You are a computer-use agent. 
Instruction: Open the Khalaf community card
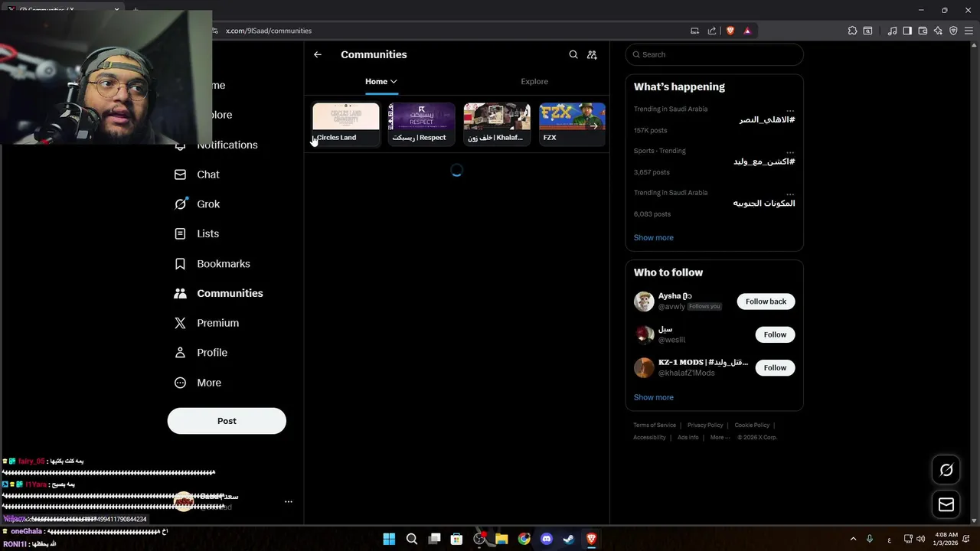tap(497, 124)
